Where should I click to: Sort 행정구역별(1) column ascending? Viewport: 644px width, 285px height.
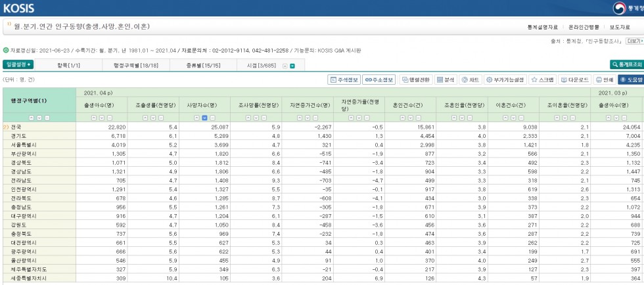(32, 118)
